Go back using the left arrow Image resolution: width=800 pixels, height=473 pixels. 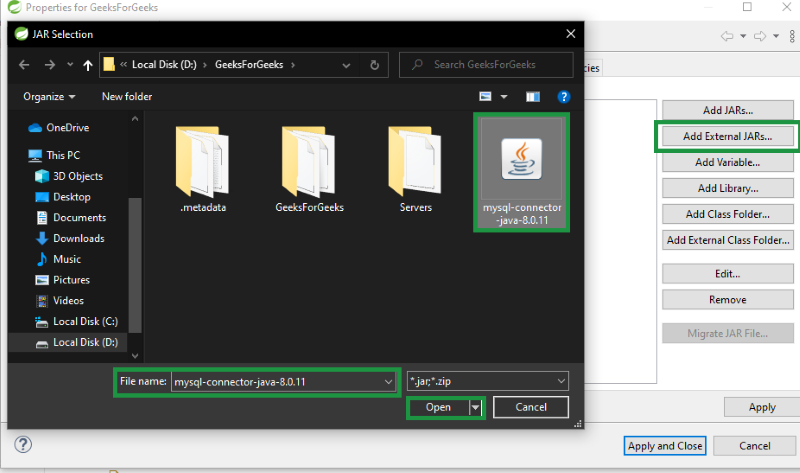pos(24,65)
